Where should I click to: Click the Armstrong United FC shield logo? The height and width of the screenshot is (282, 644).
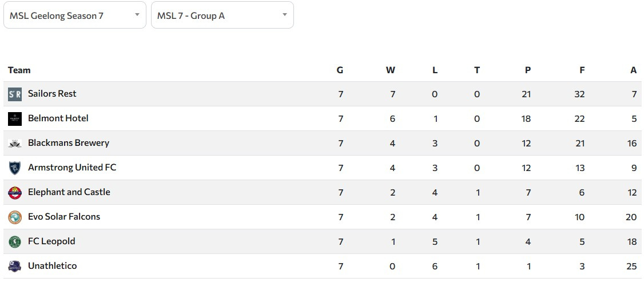(x=15, y=168)
